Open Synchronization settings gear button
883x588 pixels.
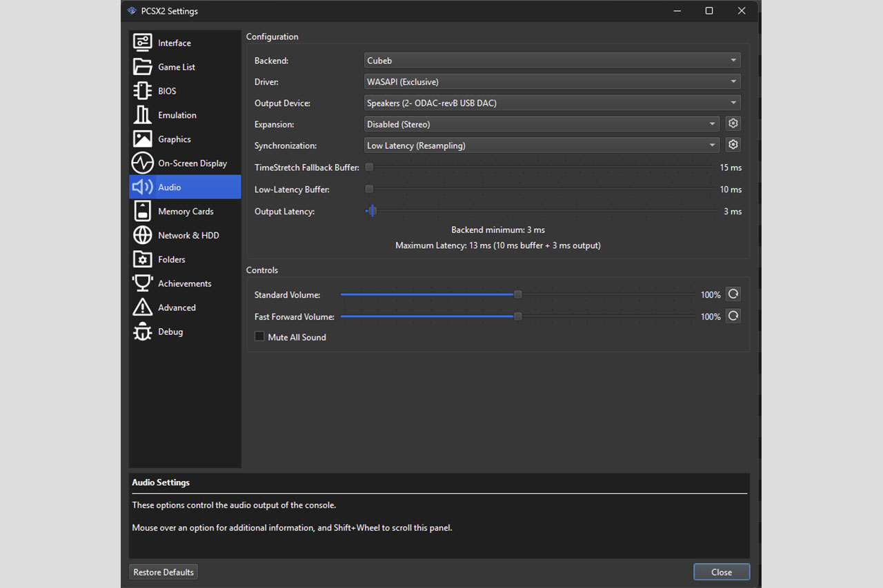point(733,145)
